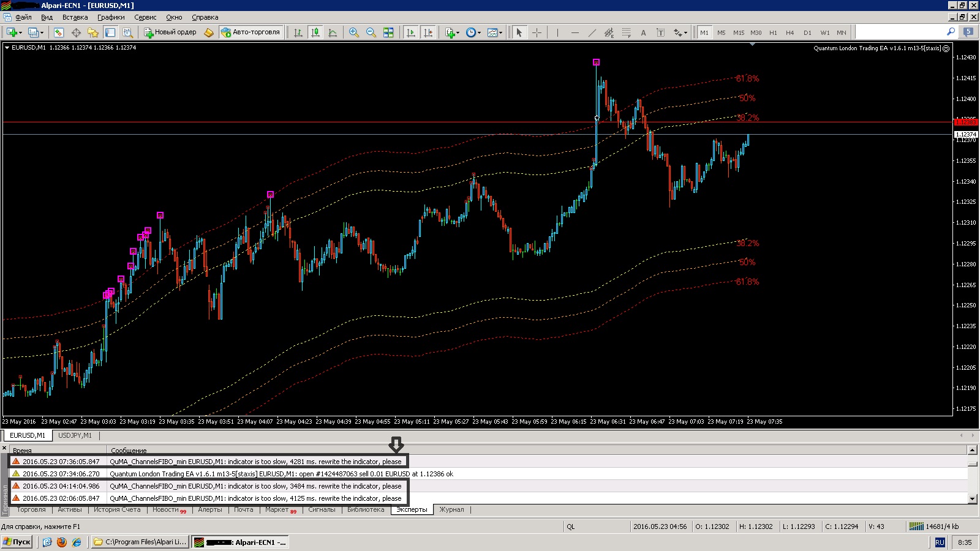Expand the Periods clock dropdown
Viewport: 980px width, 551px height.
(479, 32)
